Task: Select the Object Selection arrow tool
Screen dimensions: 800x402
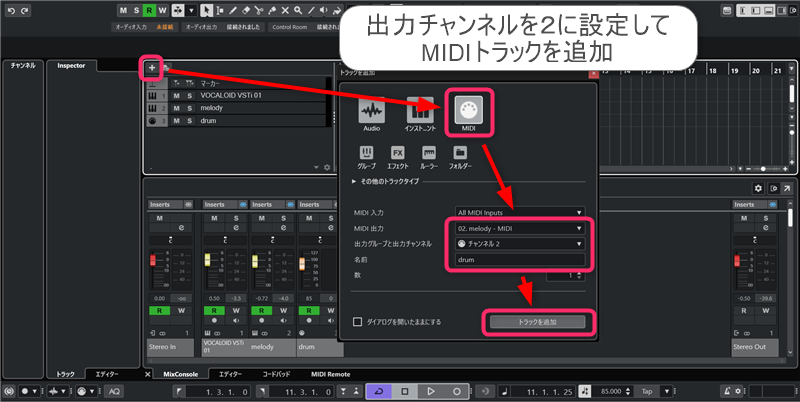Action: click(207, 10)
